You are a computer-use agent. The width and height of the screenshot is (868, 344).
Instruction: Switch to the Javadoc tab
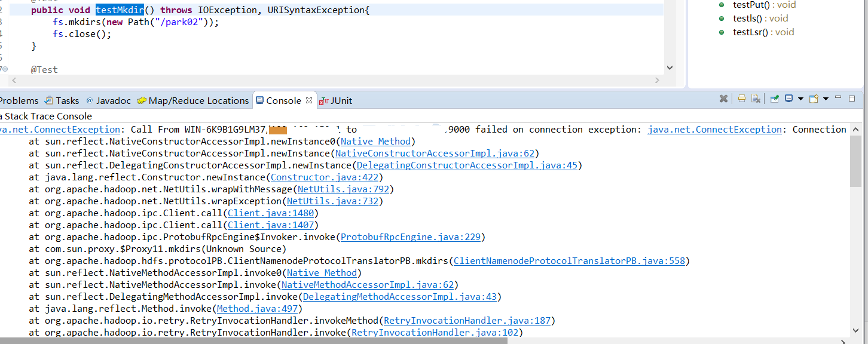(108, 100)
